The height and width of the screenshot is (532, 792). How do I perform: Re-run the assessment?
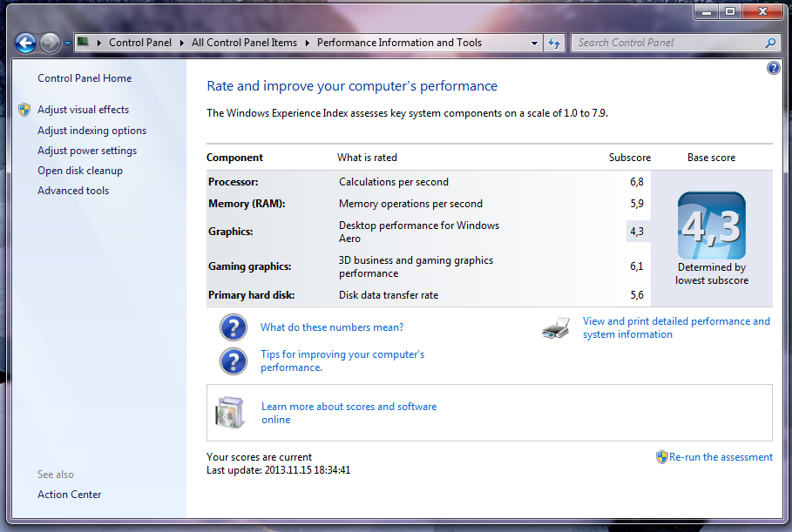pos(721,457)
